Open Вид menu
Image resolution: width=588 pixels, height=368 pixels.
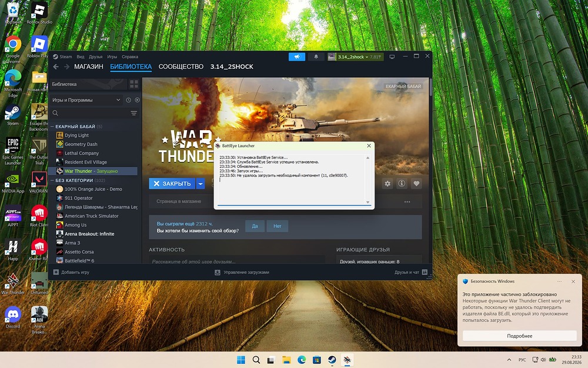pos(80,57)
